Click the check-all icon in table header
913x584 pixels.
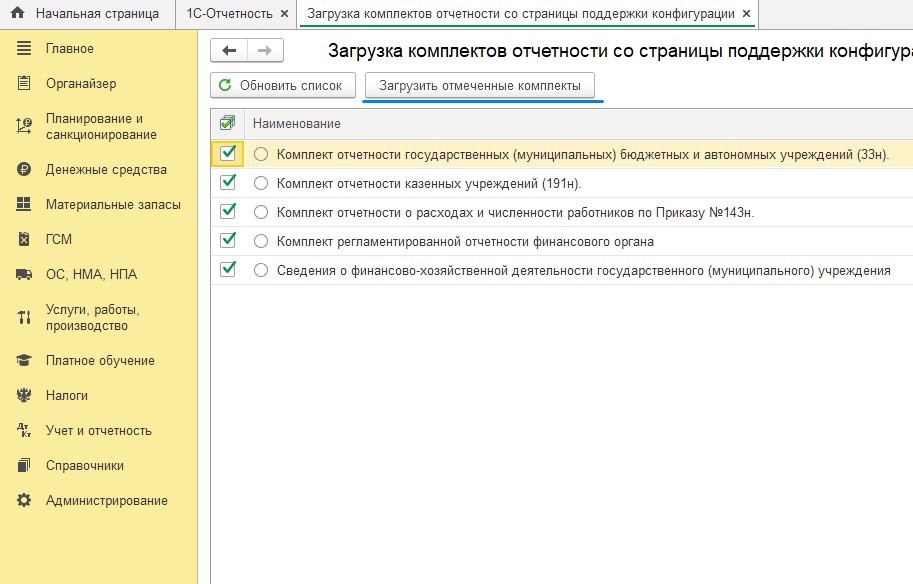[x=228, y=123]
